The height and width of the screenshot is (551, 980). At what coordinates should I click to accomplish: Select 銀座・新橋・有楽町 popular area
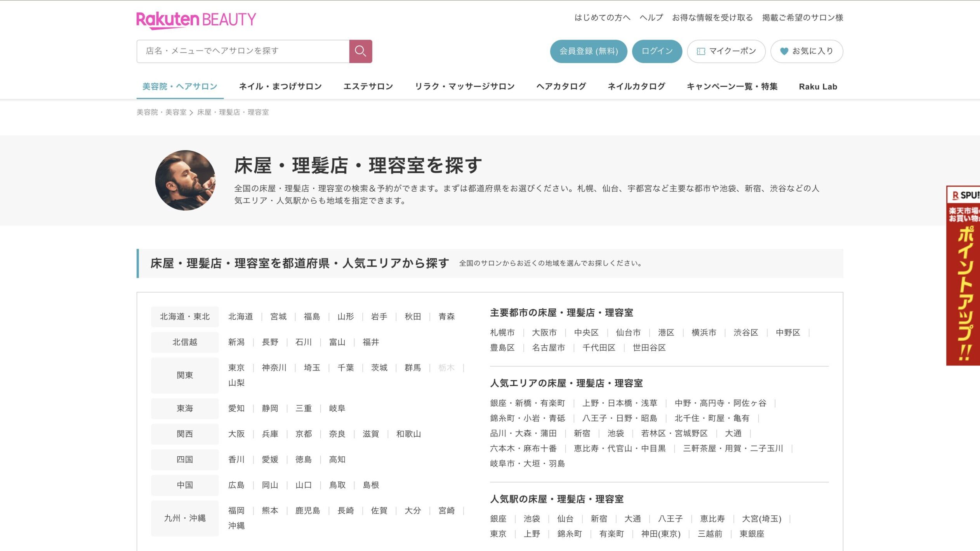(527, 403)
